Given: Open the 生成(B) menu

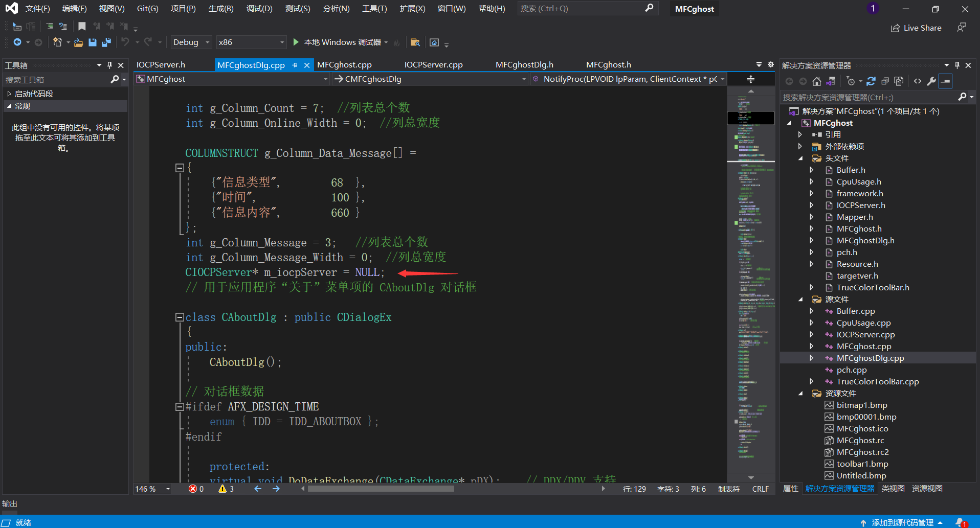Looking at the screenshot, I should pyautogui.click(x=220, y=9).
